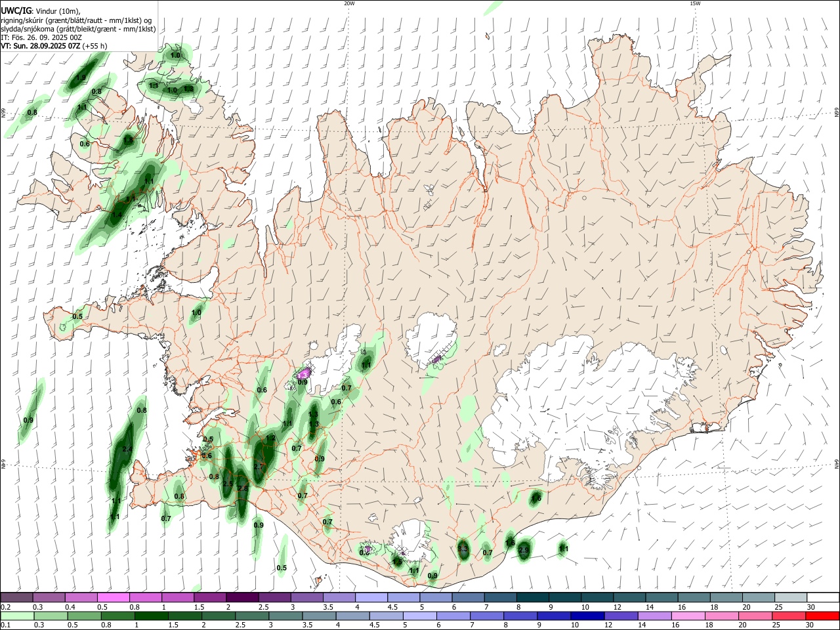Click the palest green 0.1 rain legend swatch

click(x=17, y=616)
